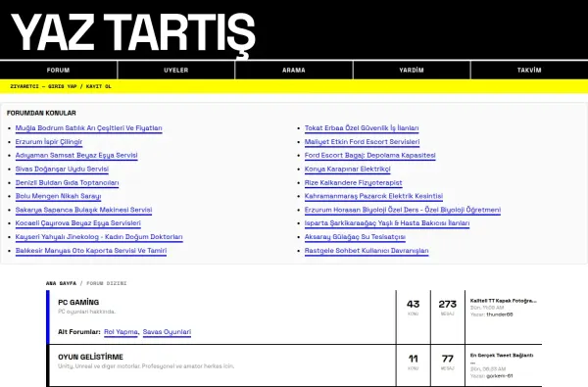Open the OYUN GELİSTİRME forum
588x387 pixels.
click(90, 357)
